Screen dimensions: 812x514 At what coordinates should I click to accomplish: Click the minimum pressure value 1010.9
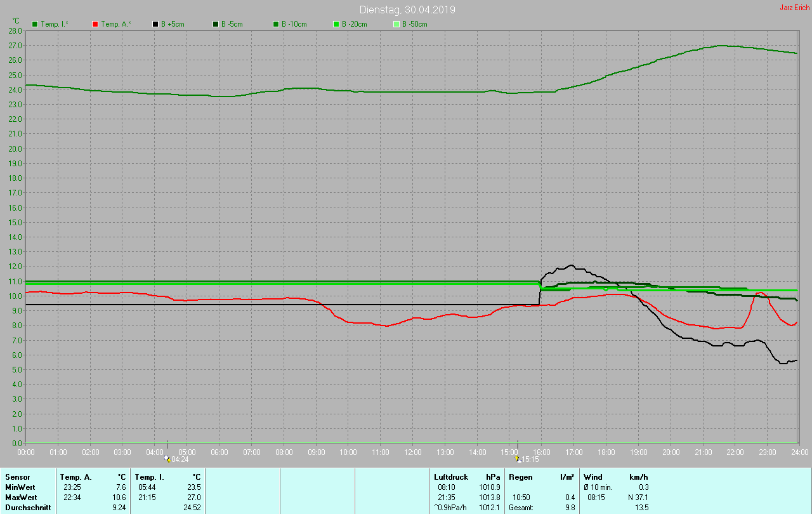[489, 487]
